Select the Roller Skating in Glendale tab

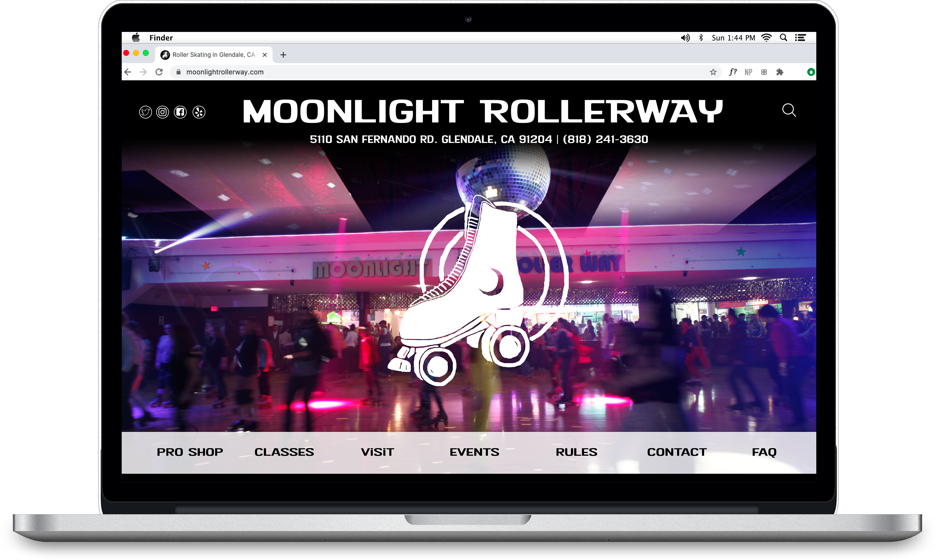coord(213,55)
